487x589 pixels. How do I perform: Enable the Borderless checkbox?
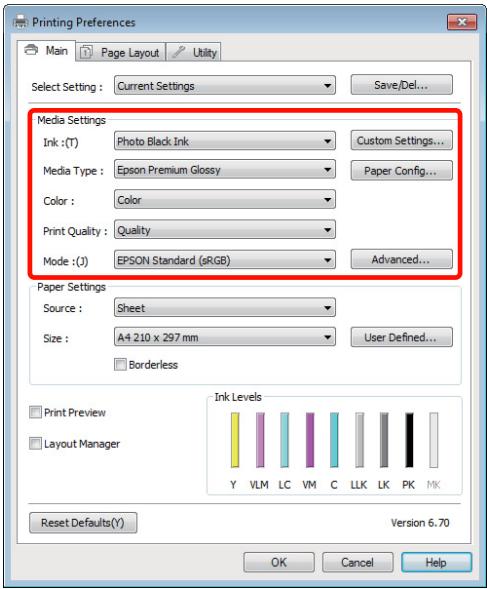click(120, 364)
